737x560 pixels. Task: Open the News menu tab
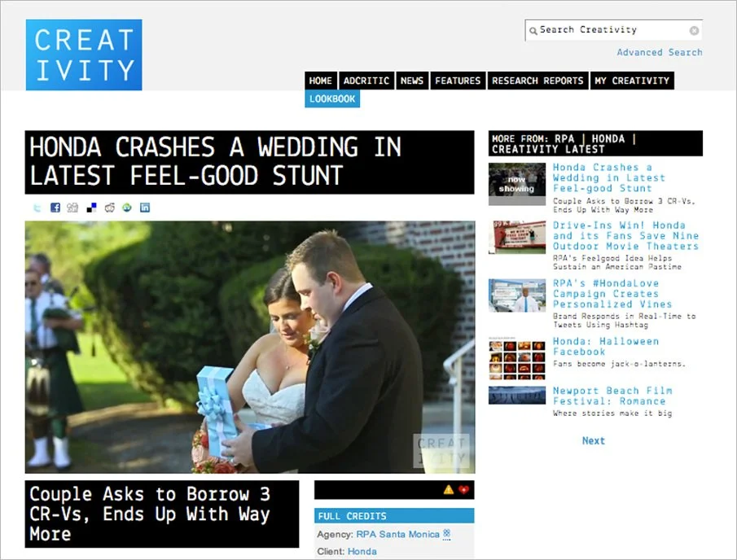(x=412, y=81)
